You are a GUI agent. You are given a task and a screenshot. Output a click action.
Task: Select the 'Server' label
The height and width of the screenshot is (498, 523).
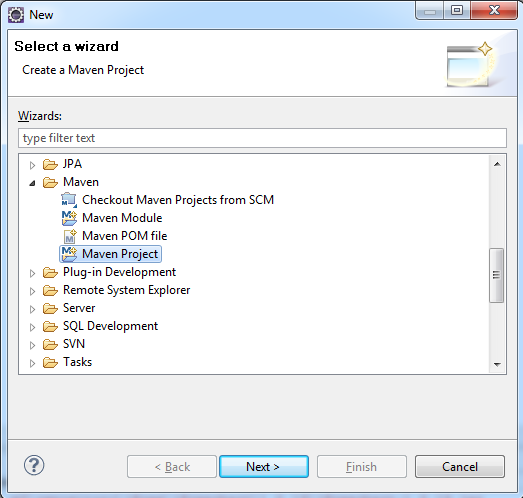[x=79, y=308]
